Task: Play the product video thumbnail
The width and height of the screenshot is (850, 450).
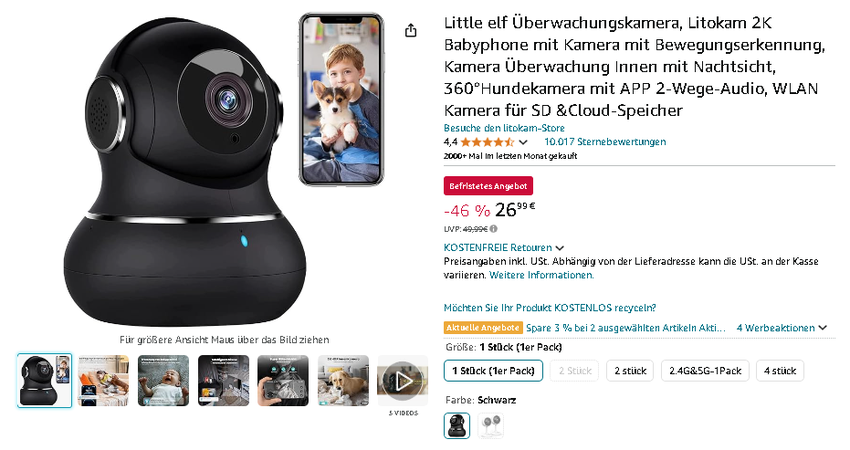Action: point(402,381)
